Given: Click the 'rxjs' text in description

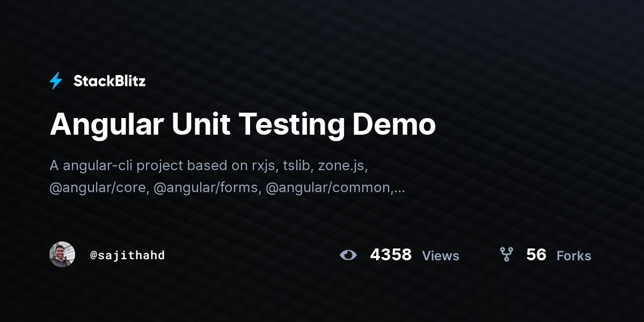Looking at the screenshot, I should [265, 165].
